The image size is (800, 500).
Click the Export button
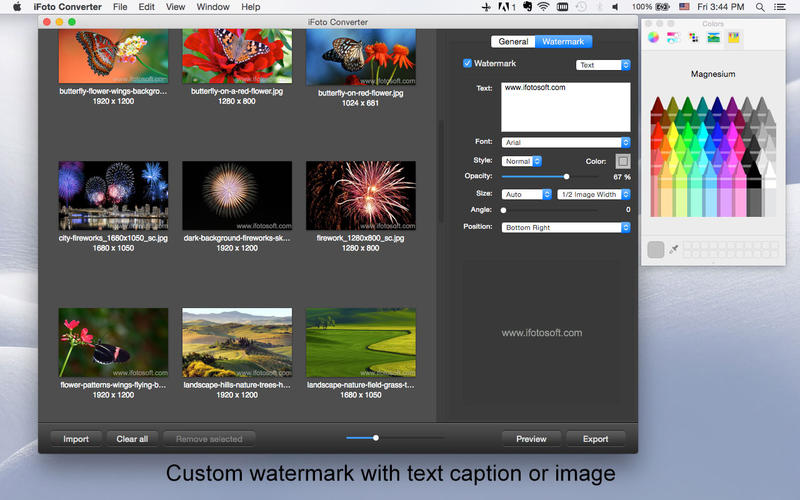[595, 439]
